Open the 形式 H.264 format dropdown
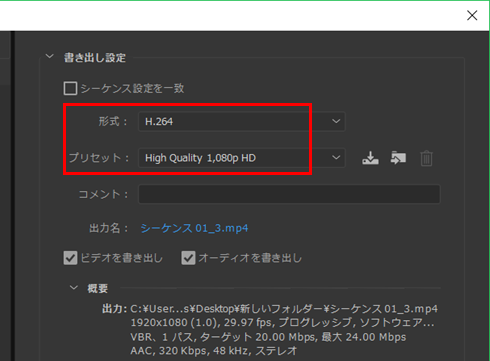 click(242, 121)
